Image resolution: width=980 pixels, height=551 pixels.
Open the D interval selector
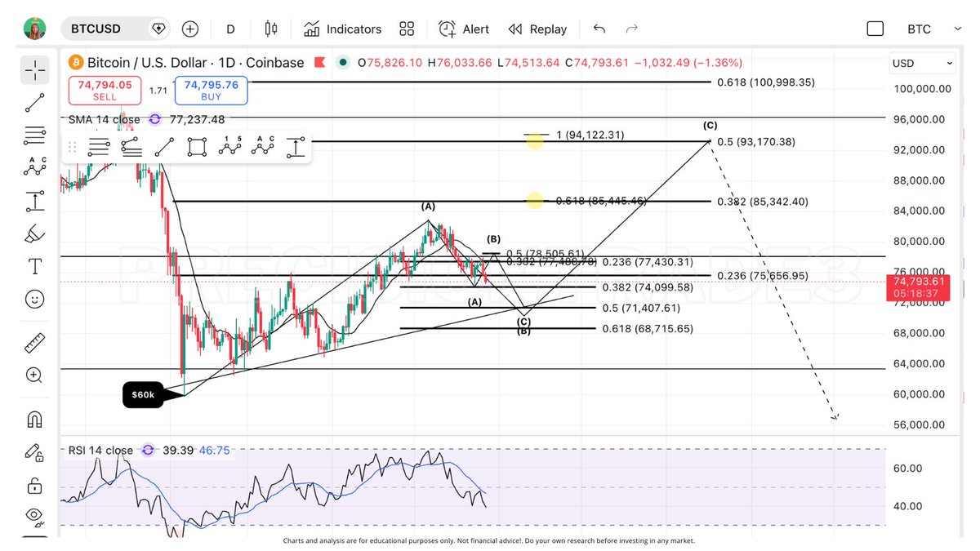(x=230, y=29)
